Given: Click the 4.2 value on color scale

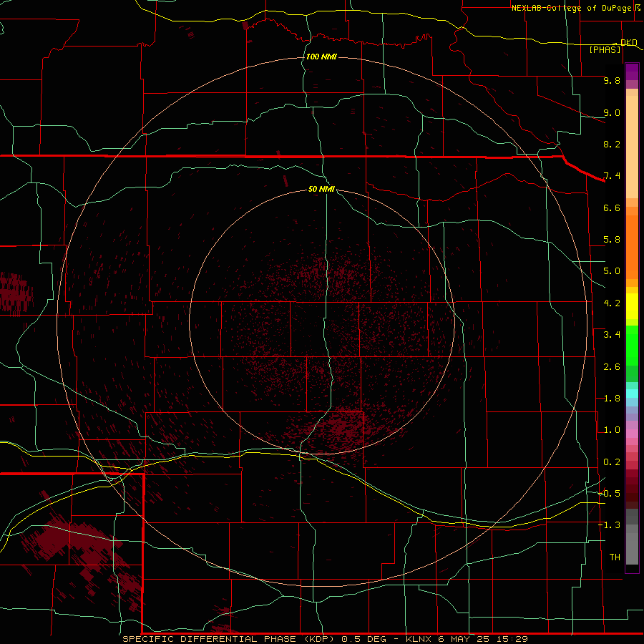Looking at the screenshot, I should [x=612, y=303].
